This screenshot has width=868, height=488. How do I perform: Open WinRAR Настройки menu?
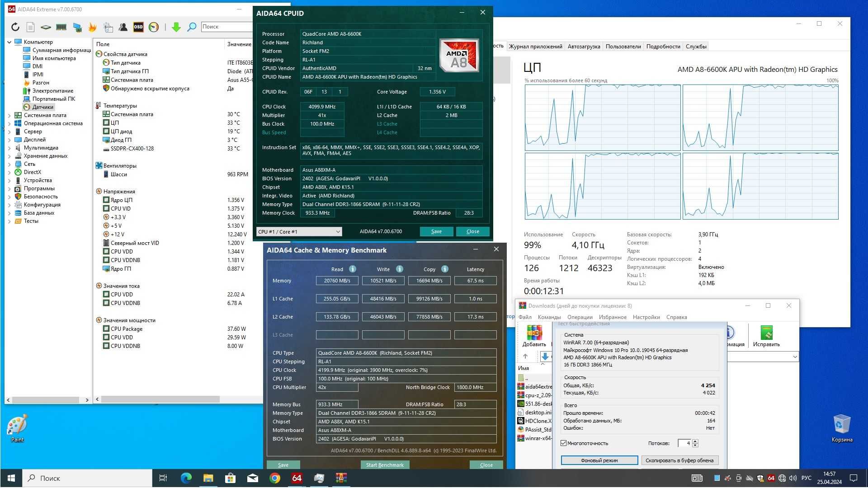[646, 317]
